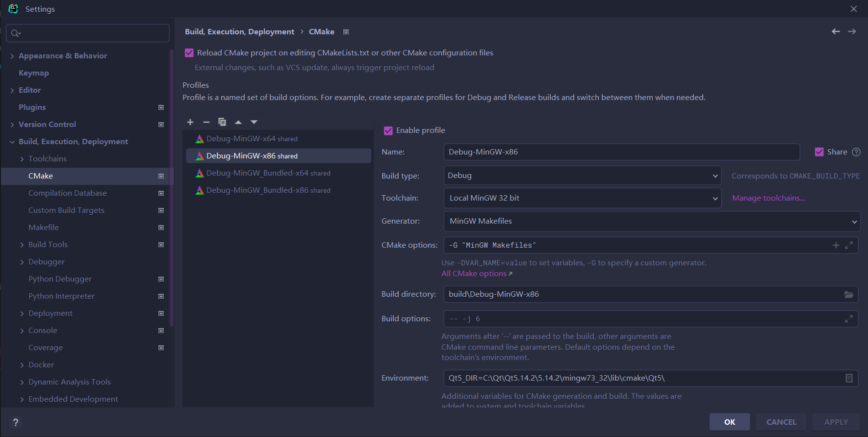The height and width of the screenshot is (437, 868).
Task: Click project icon next to Compilation Database
Action: 161,193
